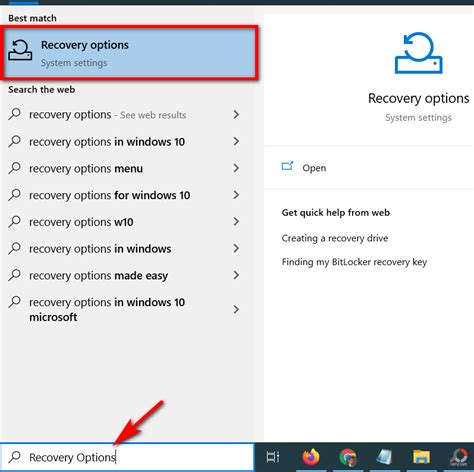The height and width of the screenshot is (472, 474).
Task: Click search icon next to 'recovery options w10'
Action: [14, 222]
